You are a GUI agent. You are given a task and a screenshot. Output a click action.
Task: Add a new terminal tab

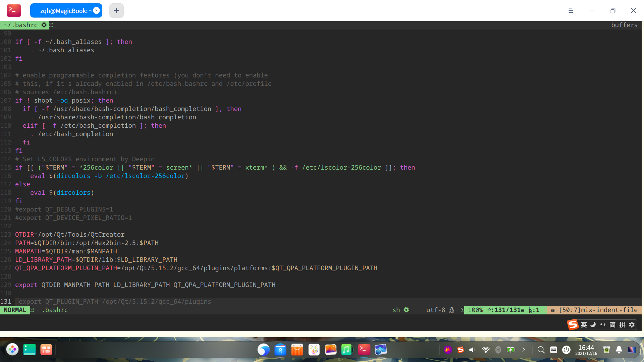coord(116,10)
